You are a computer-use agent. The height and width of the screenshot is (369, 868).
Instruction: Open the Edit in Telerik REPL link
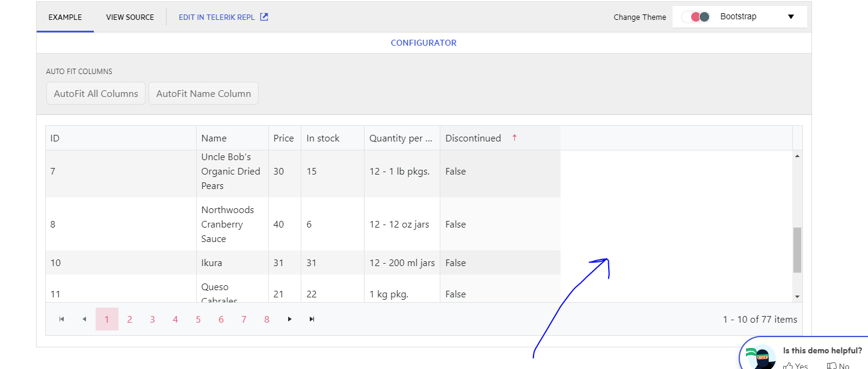(217, 17)
